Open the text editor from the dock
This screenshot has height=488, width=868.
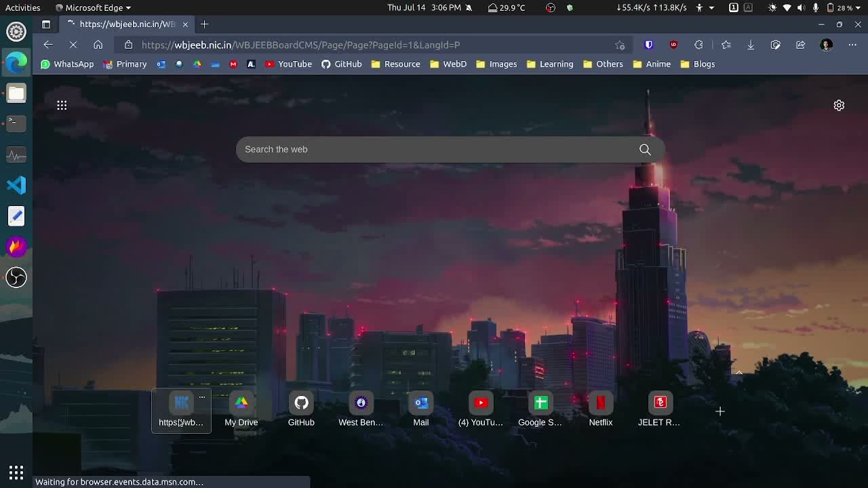tap(16, 216)
